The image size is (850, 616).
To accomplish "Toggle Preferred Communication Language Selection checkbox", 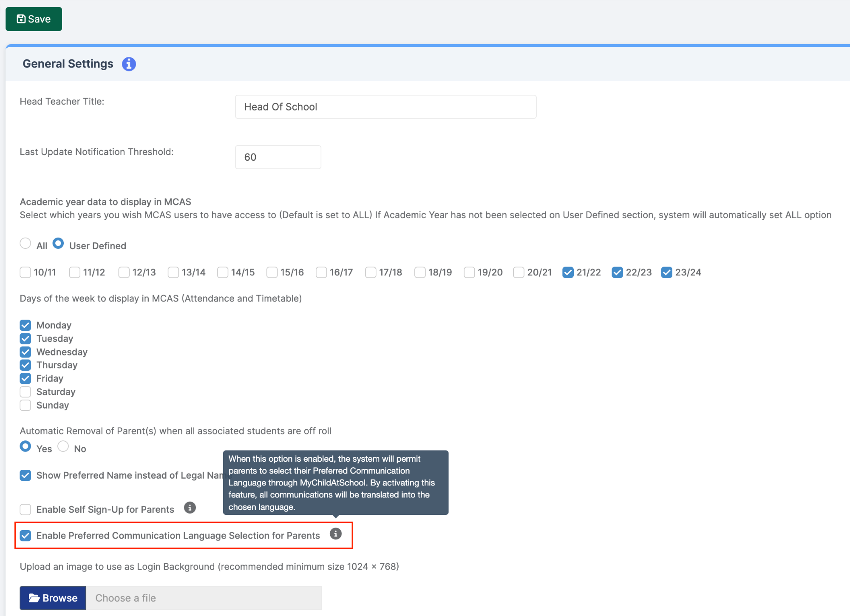I will coord(25,536).
